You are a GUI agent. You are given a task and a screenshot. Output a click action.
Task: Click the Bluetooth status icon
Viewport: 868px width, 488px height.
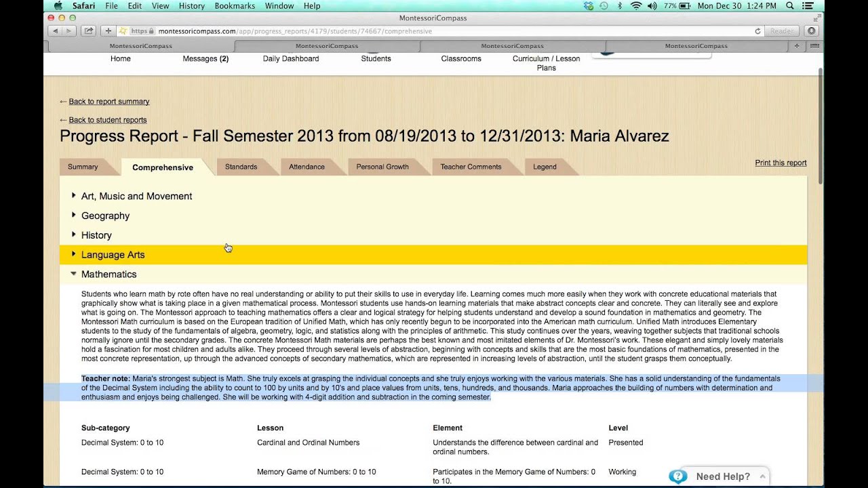coord(620,6)
